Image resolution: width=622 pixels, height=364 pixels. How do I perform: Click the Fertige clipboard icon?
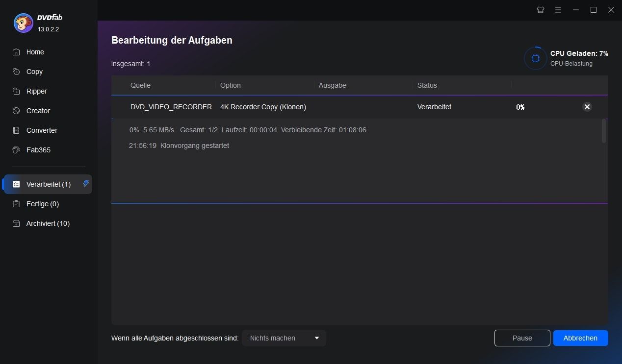coord(16,204)
